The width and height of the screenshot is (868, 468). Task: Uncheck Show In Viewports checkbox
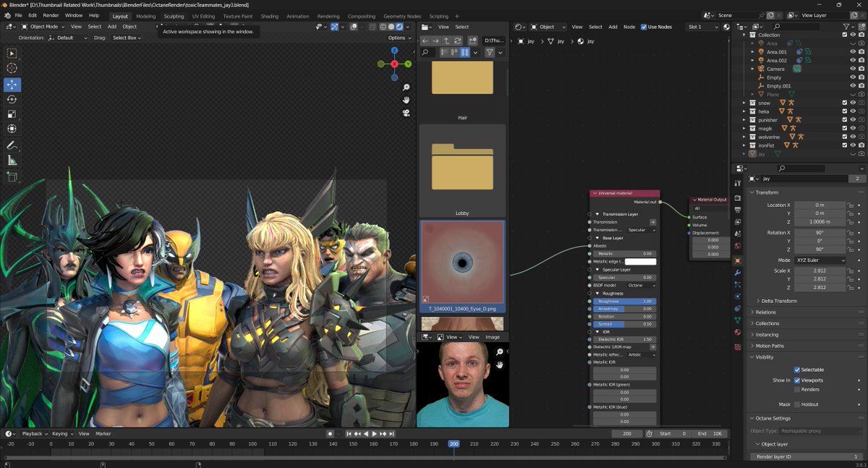tap(797, 380)
